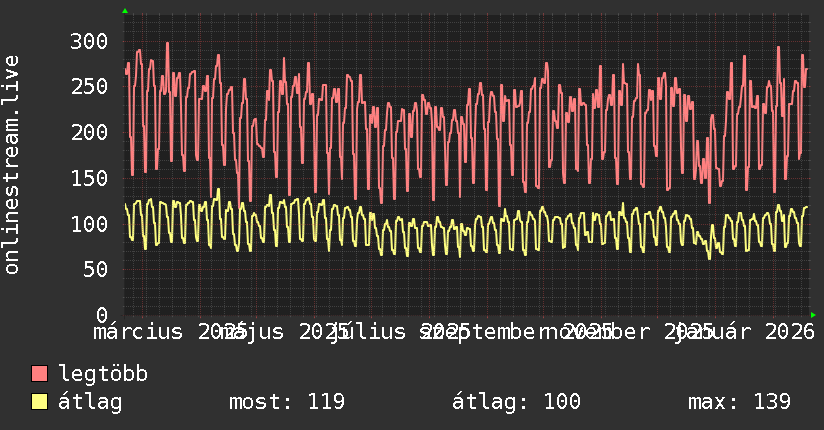Click the y-axis label 100

point(89,224)
